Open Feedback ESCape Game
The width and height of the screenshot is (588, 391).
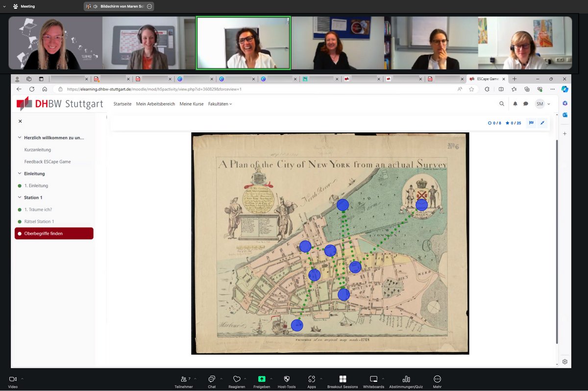pos(48,162)
